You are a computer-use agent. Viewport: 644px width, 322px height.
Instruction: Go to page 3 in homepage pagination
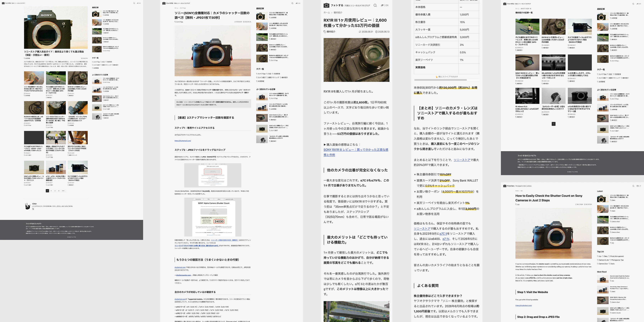(x=55, y=191)
